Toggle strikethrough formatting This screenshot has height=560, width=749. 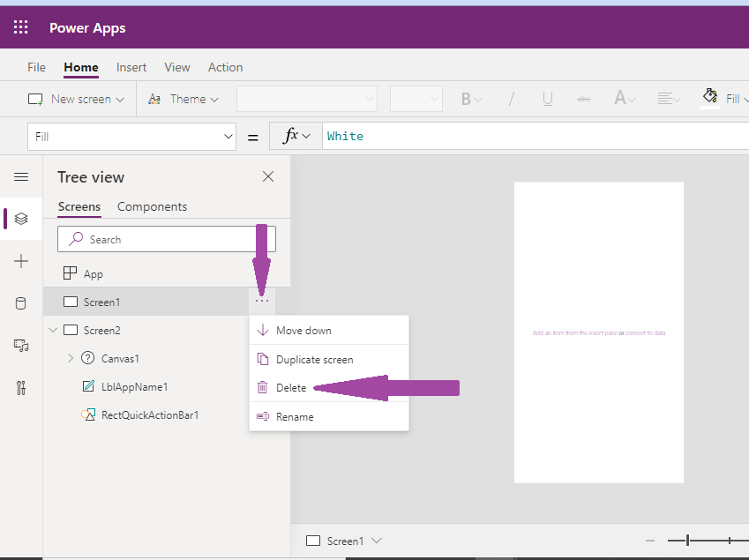583,98
